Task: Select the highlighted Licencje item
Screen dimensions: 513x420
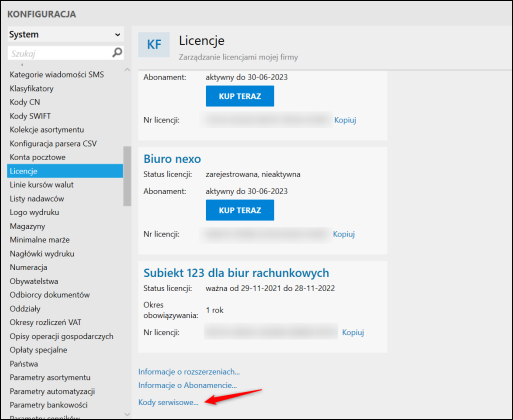Action: click(x=65, y=171)
